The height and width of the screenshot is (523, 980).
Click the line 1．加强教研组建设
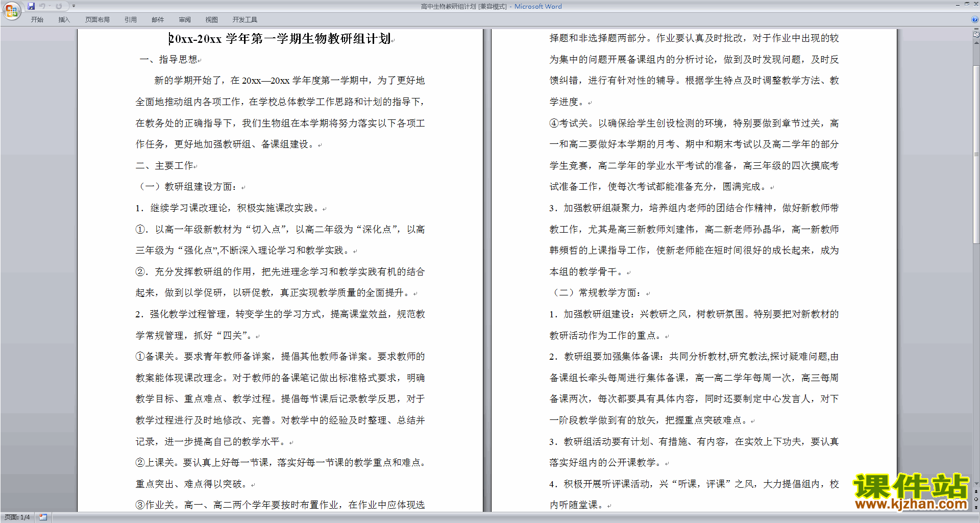(x=694, y=314)
